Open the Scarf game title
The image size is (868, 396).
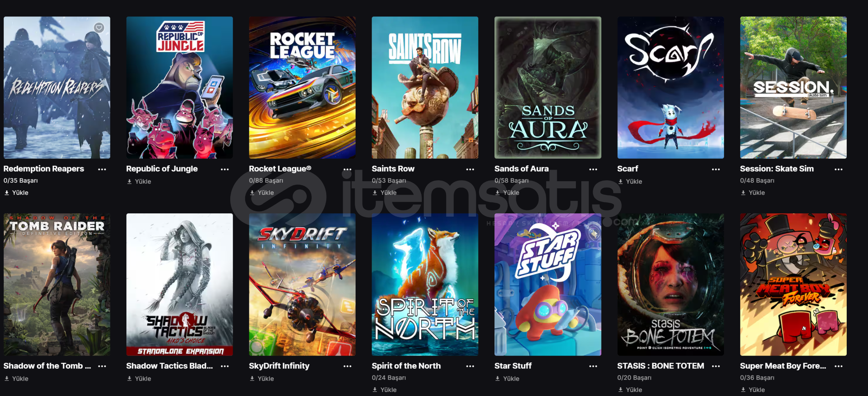(628, 169)
